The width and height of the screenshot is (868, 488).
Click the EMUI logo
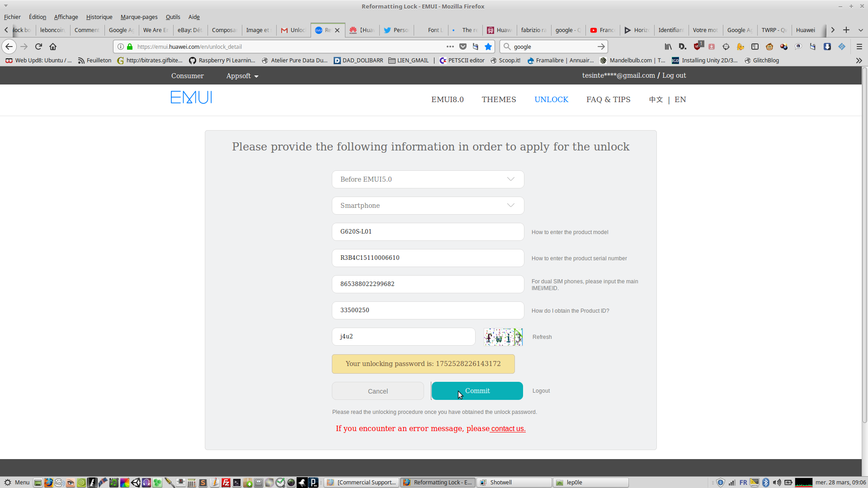pos(191,98)
